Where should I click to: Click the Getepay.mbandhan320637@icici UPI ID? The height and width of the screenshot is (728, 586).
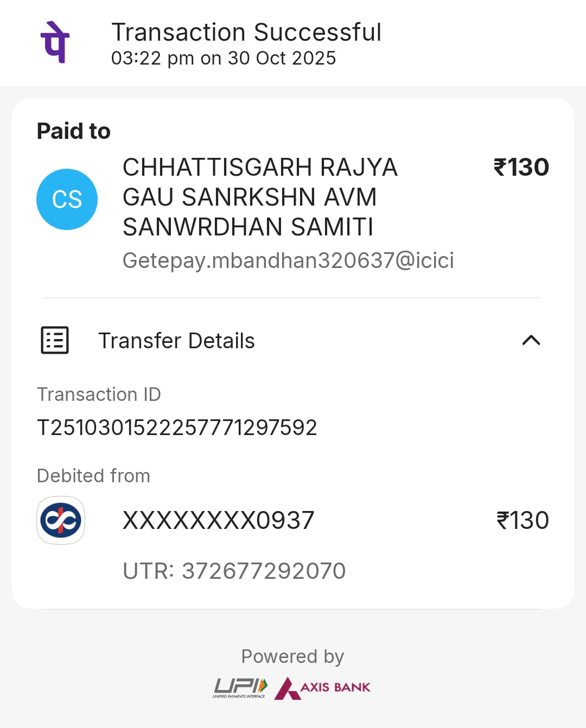pyautogui.click(x=288, y=260)
